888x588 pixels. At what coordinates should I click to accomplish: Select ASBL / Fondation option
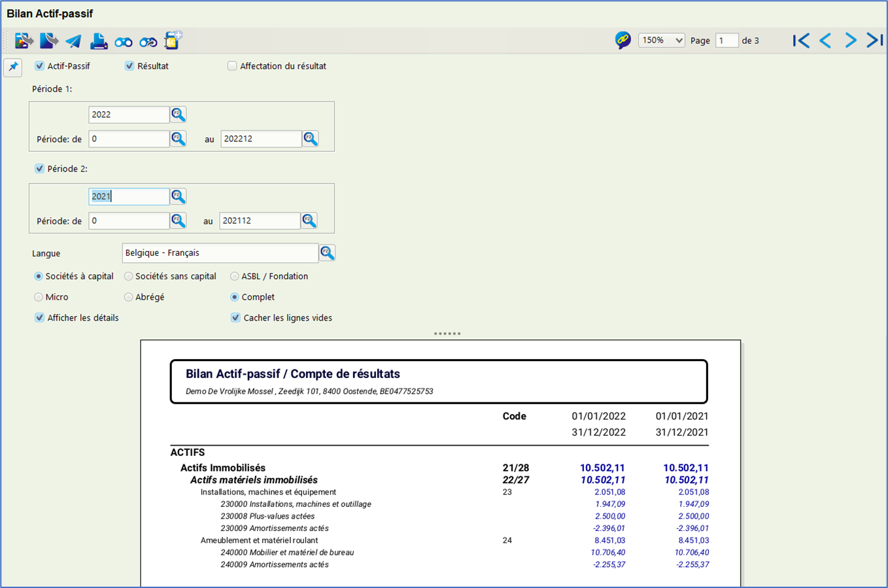click(x=234, y=277)
